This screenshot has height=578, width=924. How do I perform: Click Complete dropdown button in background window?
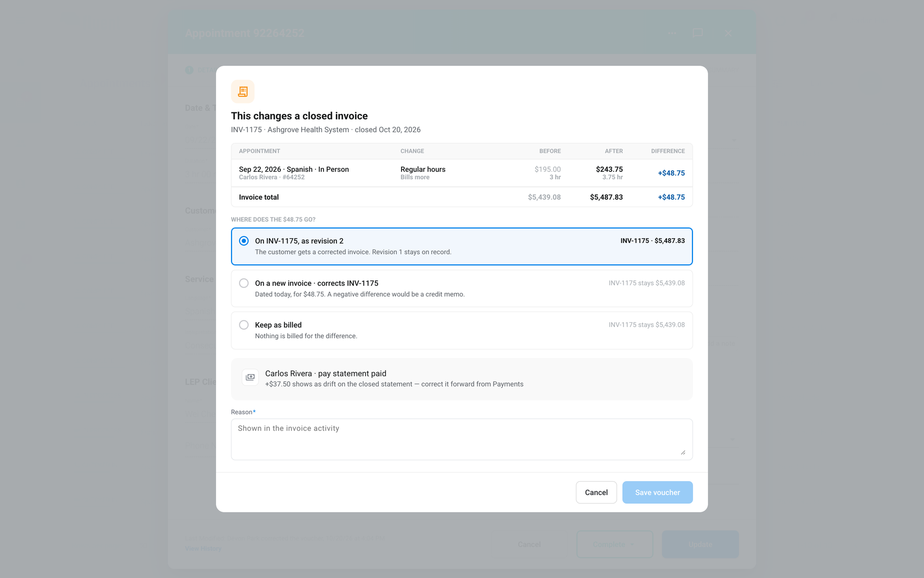[x=615, y=544]
